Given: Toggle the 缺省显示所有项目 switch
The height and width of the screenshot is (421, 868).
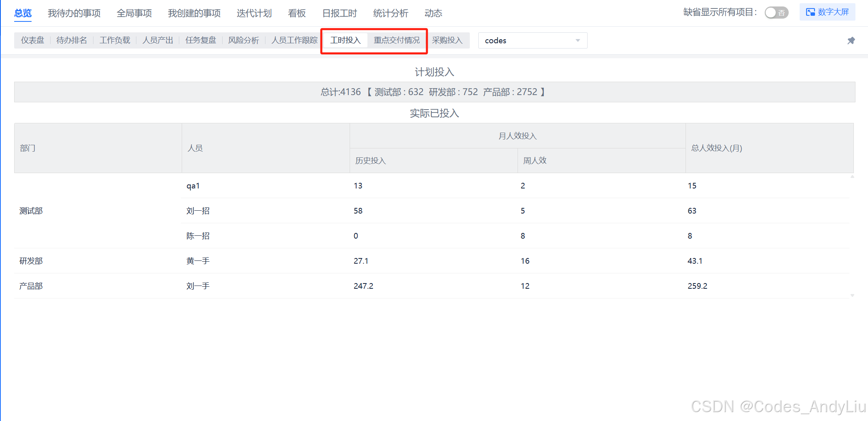Looking at the screenshot, I should [x=776, y=13].
